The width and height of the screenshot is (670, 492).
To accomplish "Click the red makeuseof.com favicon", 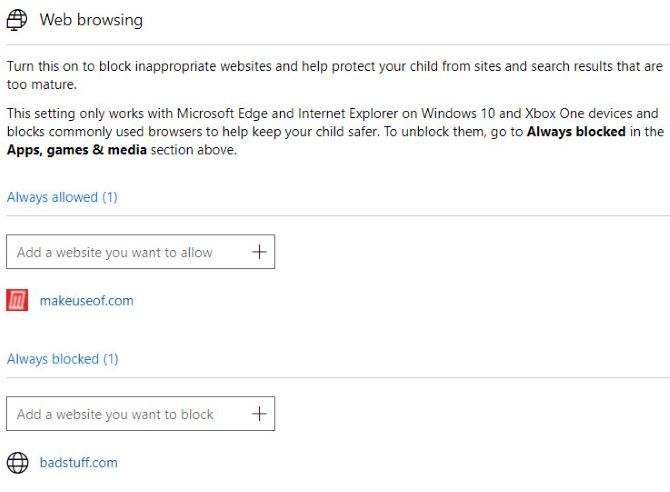I will click(x=17, y=300).
